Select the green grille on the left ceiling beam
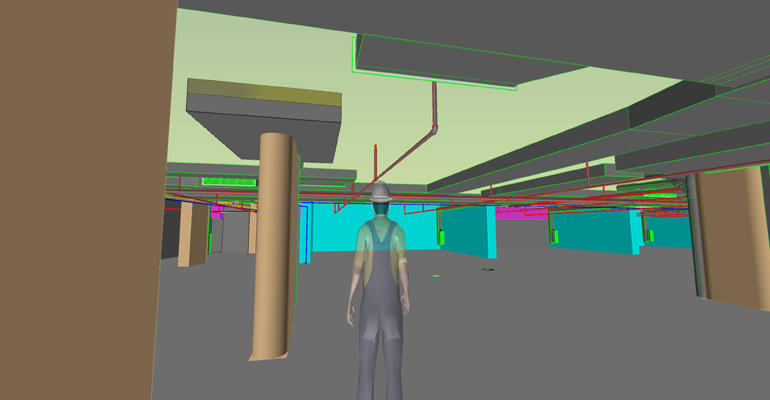 coord(230,182)
